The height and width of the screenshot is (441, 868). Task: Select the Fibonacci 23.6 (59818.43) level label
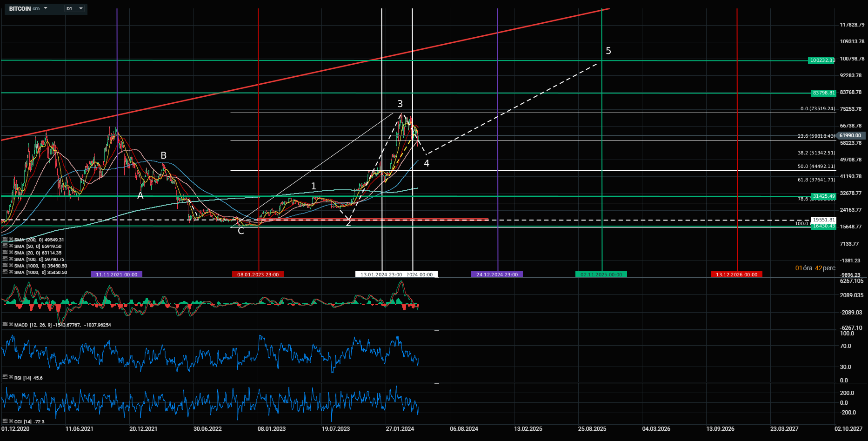(816, 136)
